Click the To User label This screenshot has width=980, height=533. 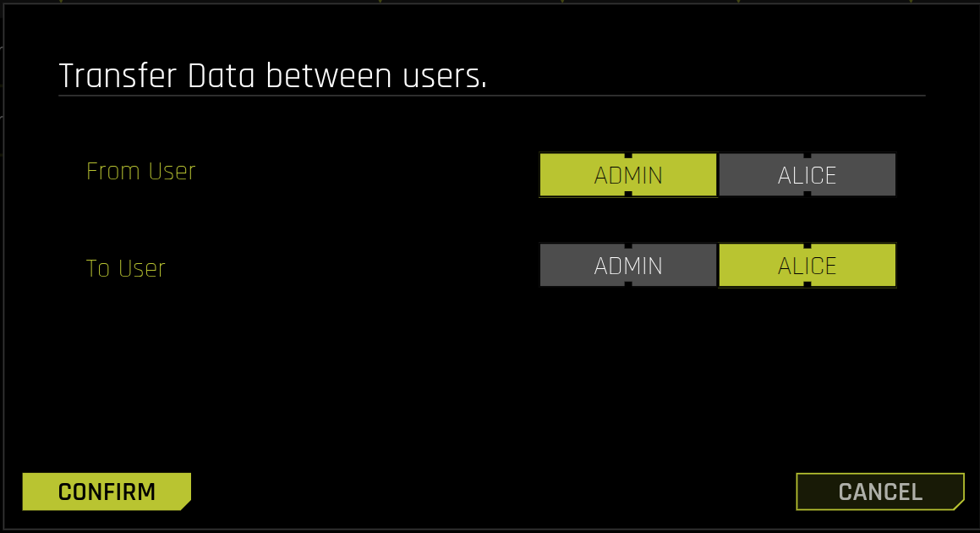tap(126, 268)
